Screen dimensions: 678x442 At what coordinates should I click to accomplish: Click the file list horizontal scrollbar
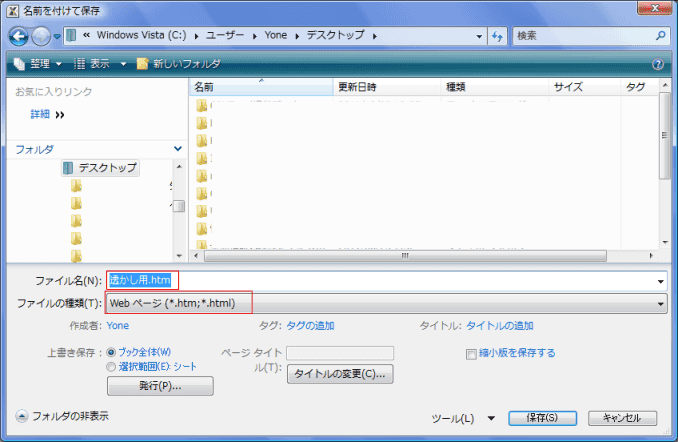[x=405, y=256]
